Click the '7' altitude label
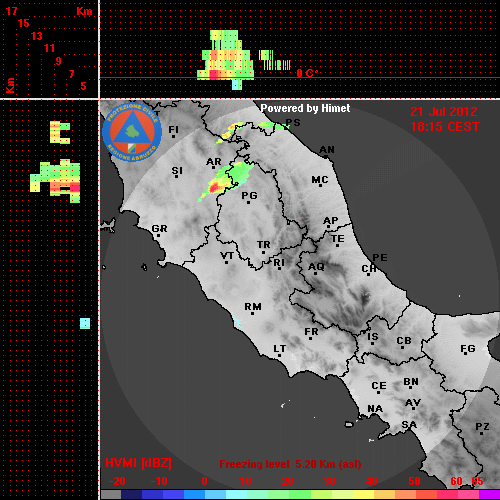The image size is (500, 500). click(x=71, y=74)
